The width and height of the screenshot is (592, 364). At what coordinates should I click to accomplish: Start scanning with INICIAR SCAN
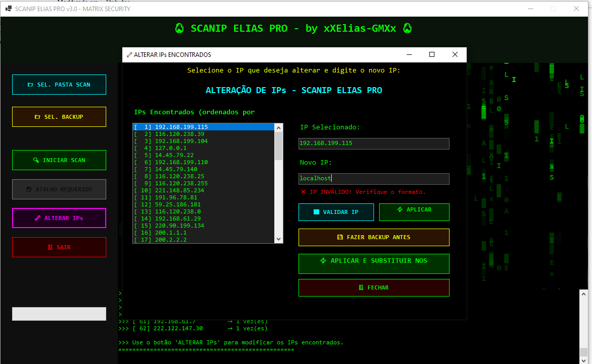(x=59, y=160)
